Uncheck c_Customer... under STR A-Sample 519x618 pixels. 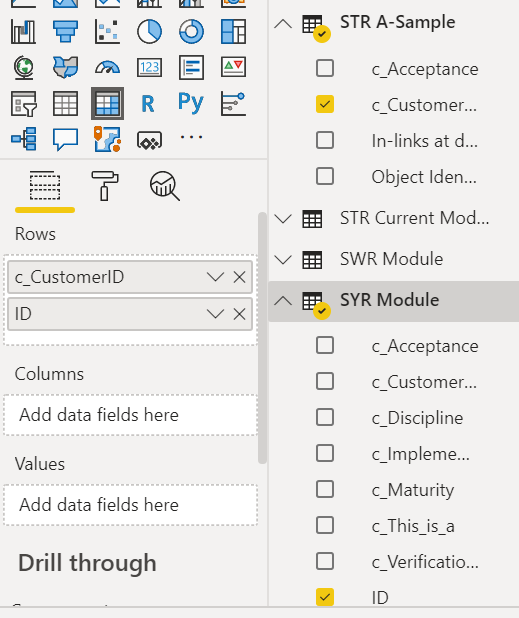[x=325, y=104]
